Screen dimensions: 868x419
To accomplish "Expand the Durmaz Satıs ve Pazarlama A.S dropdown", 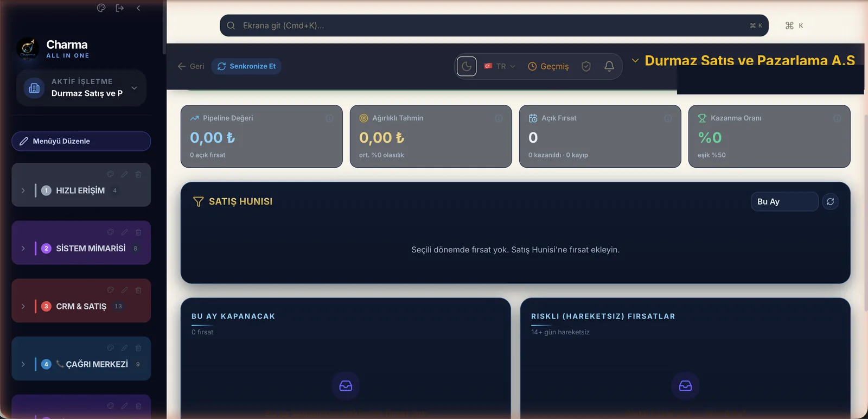I will coord(743,60).
